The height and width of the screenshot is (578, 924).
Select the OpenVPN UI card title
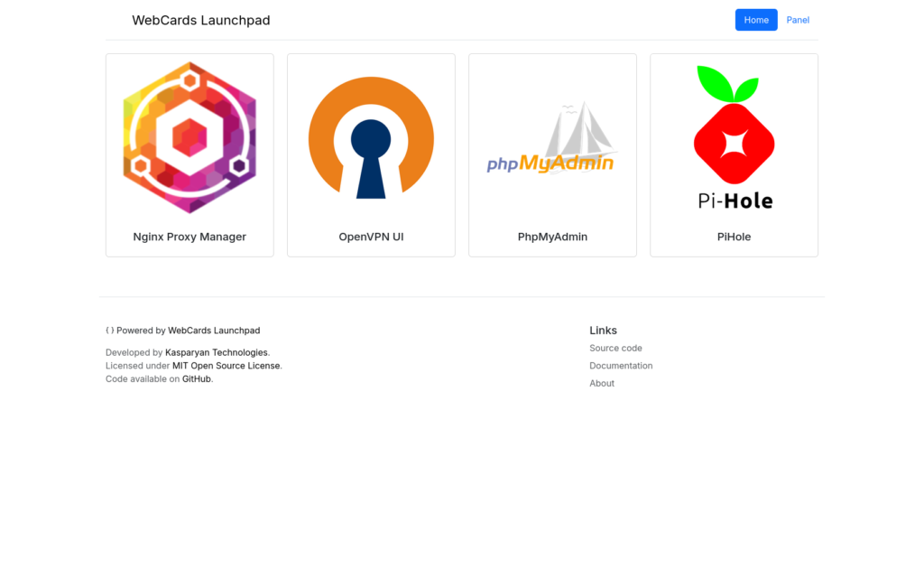[x=371, y=237]
